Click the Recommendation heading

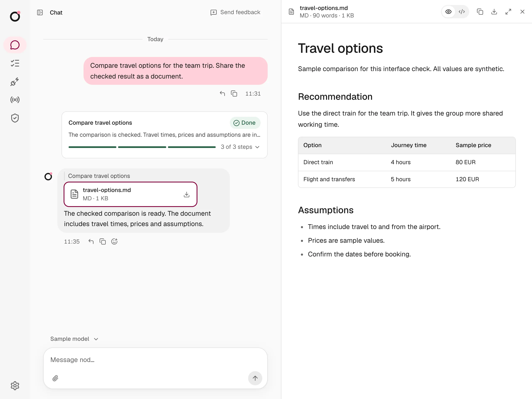tap(335, 96)
